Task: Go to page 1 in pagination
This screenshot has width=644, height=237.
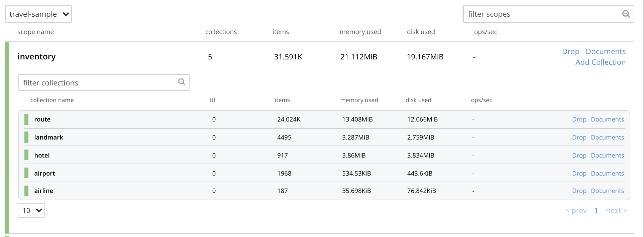Action: click(x=596, y=211)
